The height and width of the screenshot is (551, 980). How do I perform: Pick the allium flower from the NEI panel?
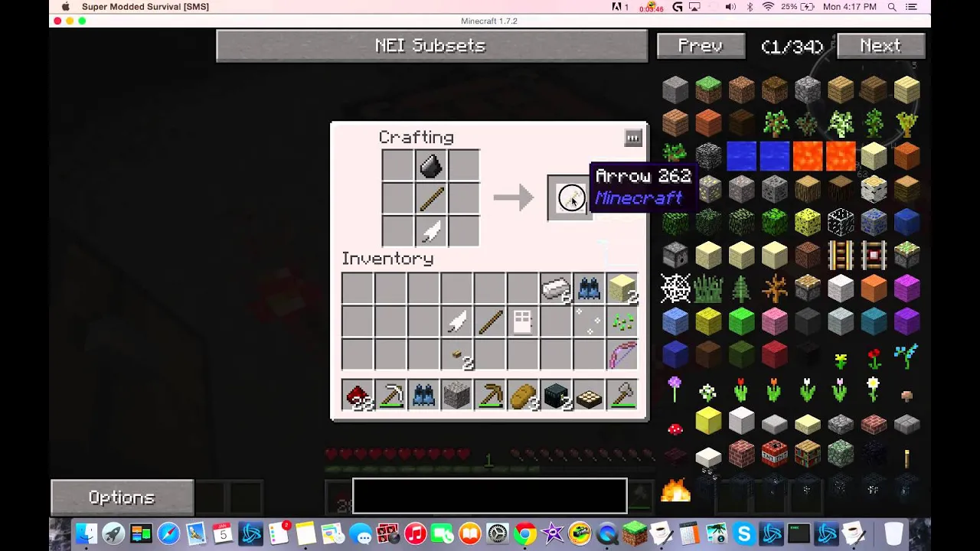click(x=675, y=388)
